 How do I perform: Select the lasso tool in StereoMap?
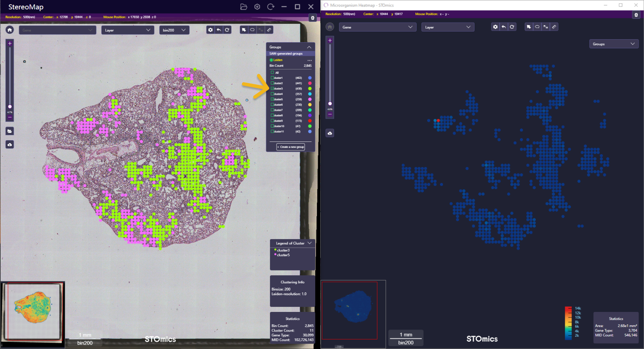pos(252,30)
